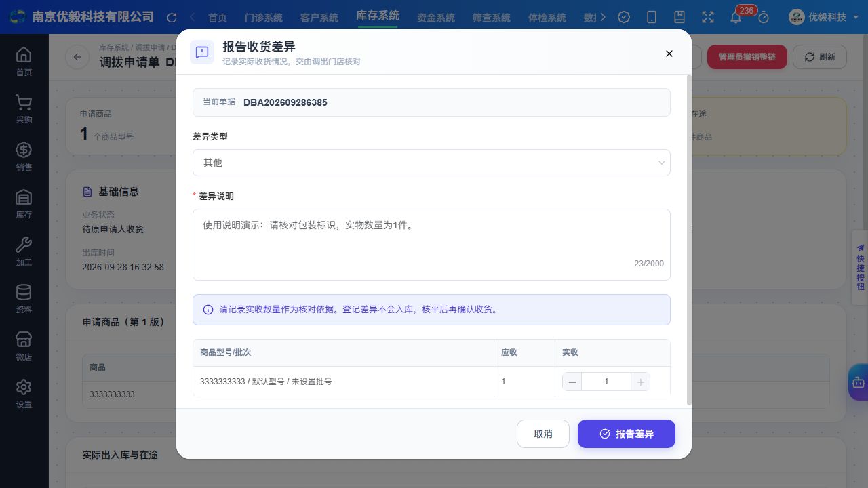The height and width of the screenshot is (488, 868).
Task: Select the 库存系统 tab
Action: [378, 16]
